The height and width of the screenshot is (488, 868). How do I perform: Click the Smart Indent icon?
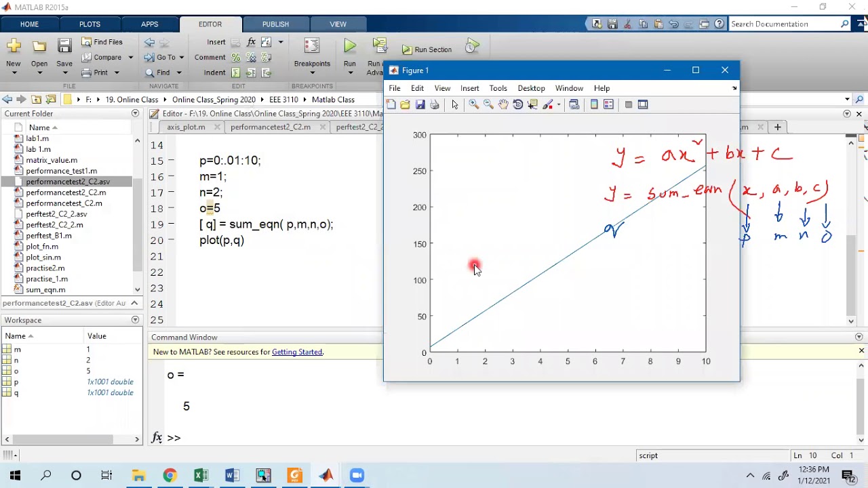[236, 73]
